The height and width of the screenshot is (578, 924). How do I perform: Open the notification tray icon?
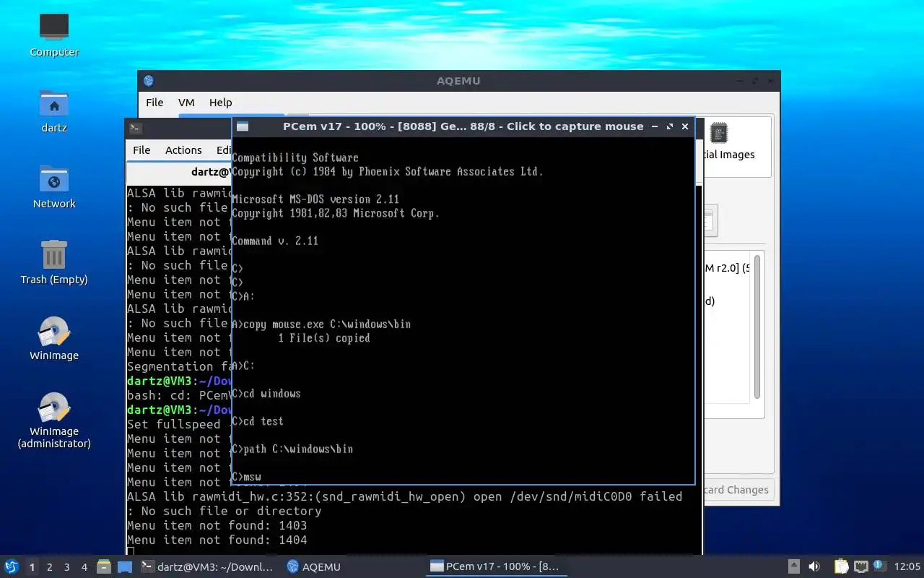coord(879,566)
